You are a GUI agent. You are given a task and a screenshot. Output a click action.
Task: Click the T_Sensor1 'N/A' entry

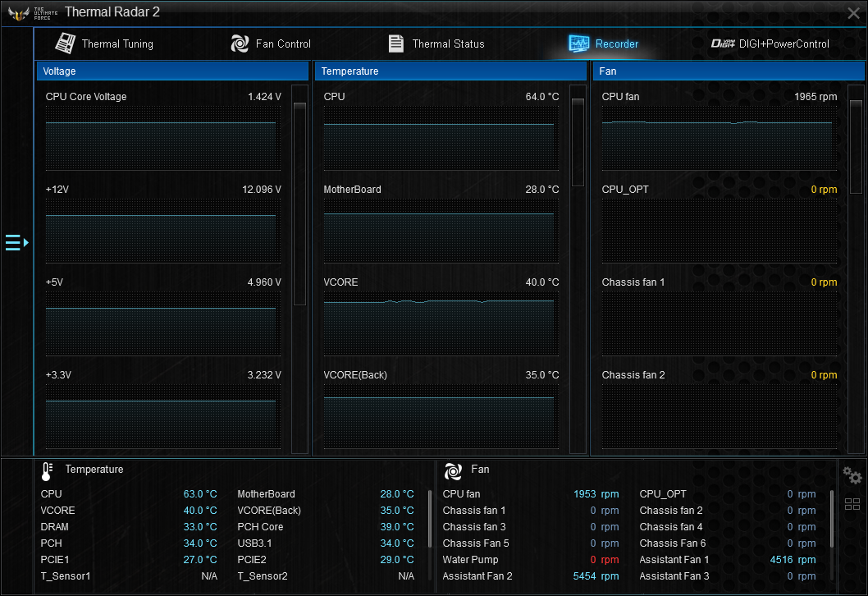pyautogui.click(x=209, y=576)
